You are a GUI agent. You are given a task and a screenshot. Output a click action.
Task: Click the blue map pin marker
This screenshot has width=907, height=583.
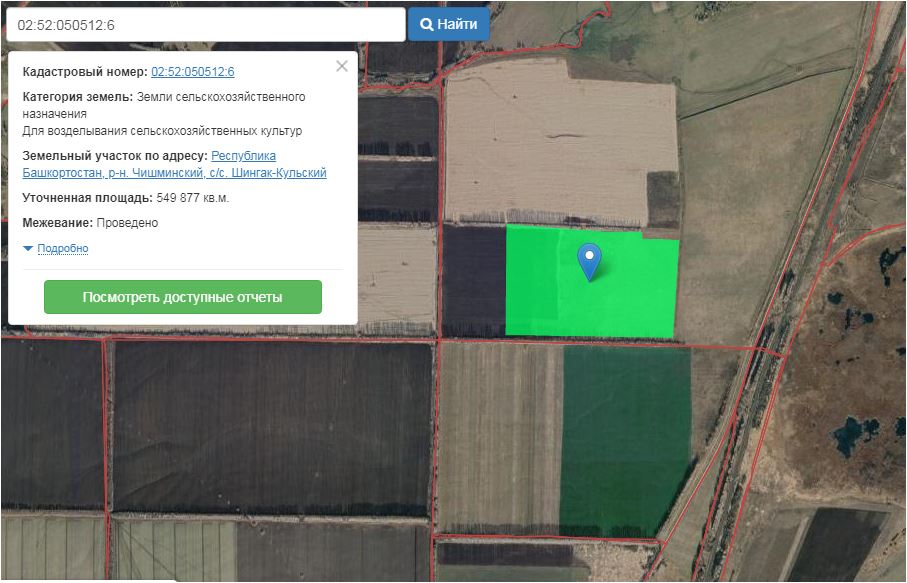pos(589,261)
